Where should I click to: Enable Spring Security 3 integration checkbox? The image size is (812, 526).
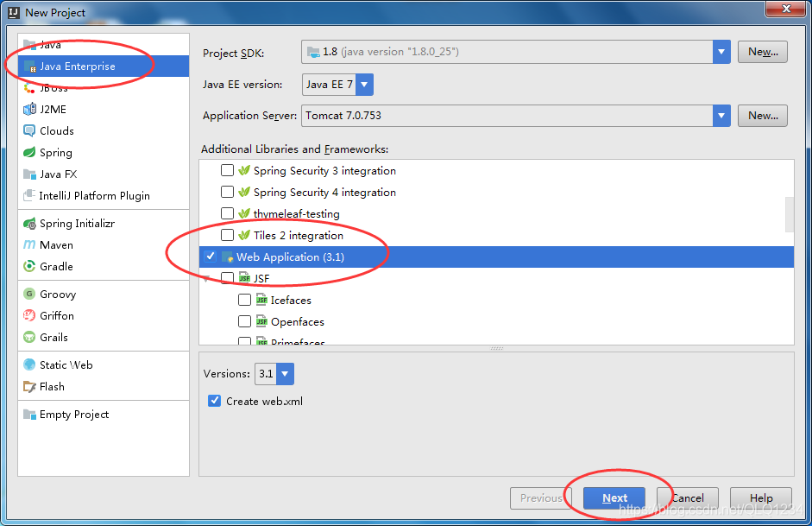coord(227,170)
